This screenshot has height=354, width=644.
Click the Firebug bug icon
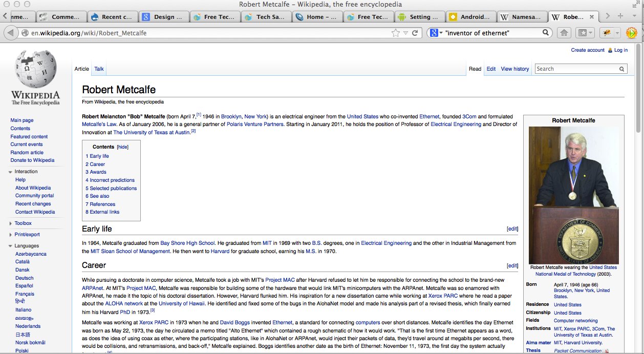(x=607, y=33)
